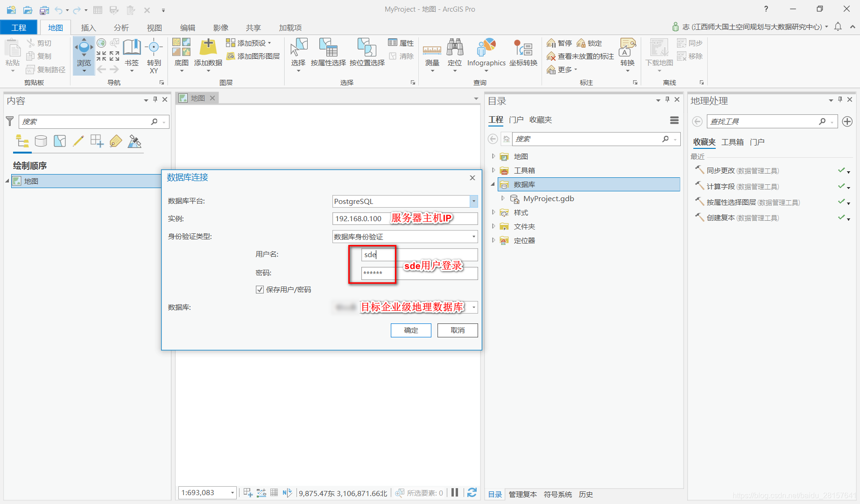This screenshot has height=504, width=860.
Task: Collapse the Databases (数据库) catalog node
Action: [x=493, y=184]
